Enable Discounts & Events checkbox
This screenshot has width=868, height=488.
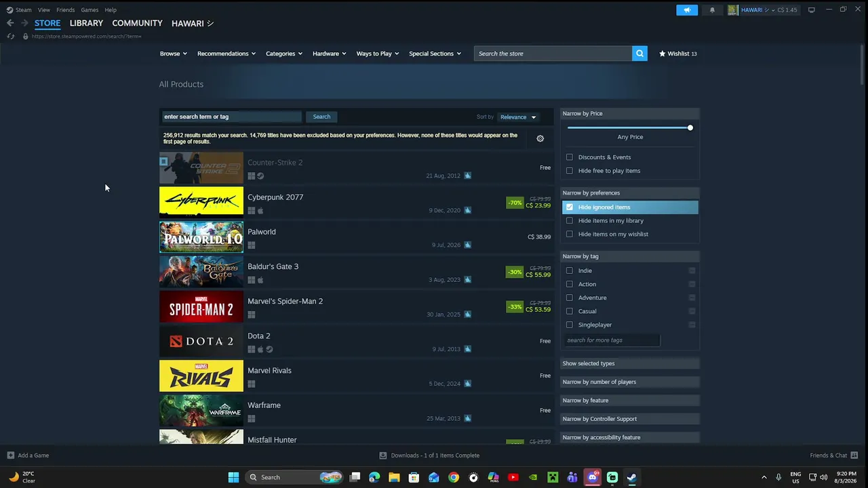tap(570, 157)
